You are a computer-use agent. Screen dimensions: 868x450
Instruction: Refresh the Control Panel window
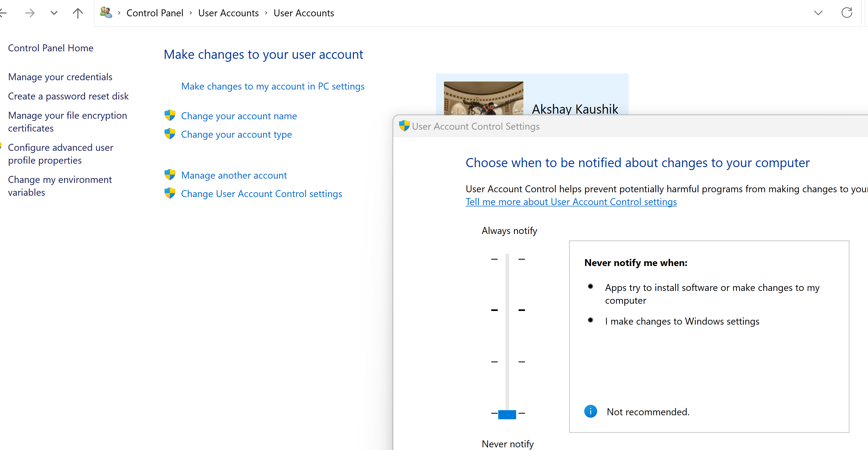(847, 13)
